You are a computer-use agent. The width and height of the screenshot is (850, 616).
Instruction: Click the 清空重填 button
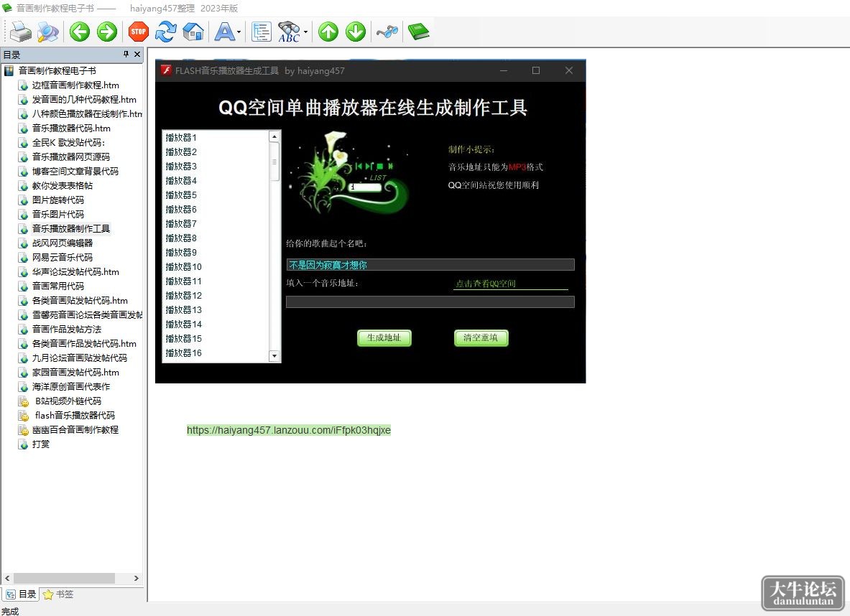point(481,337)
